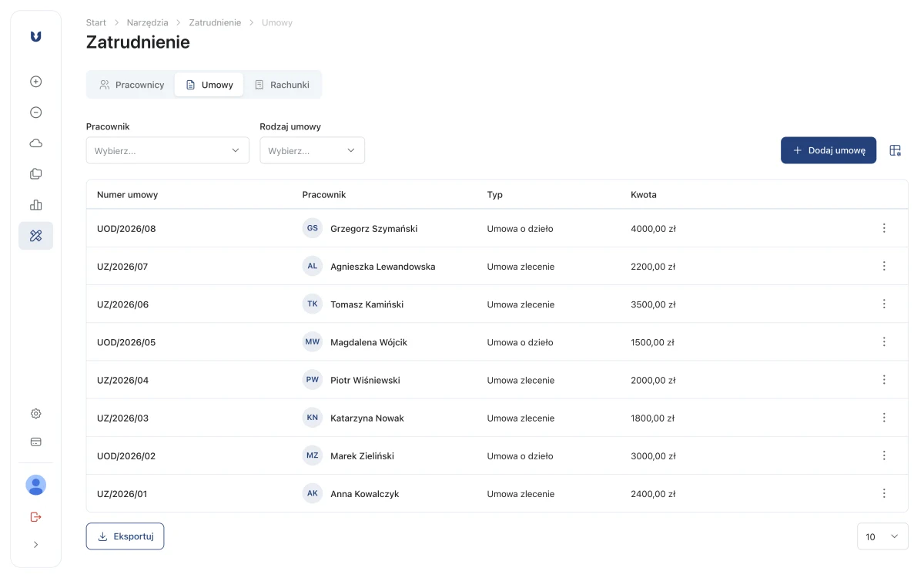Go to Zatrudnienie in the breadcrumb

215,22
